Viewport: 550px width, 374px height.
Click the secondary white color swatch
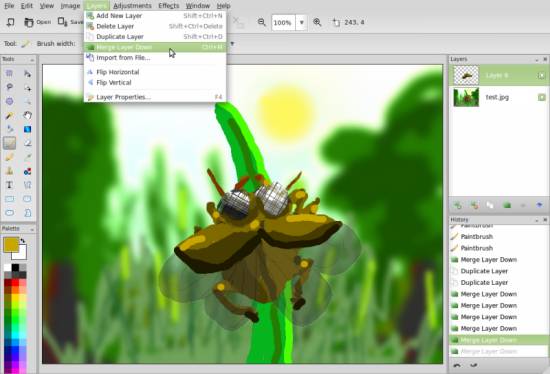(21, 253)
